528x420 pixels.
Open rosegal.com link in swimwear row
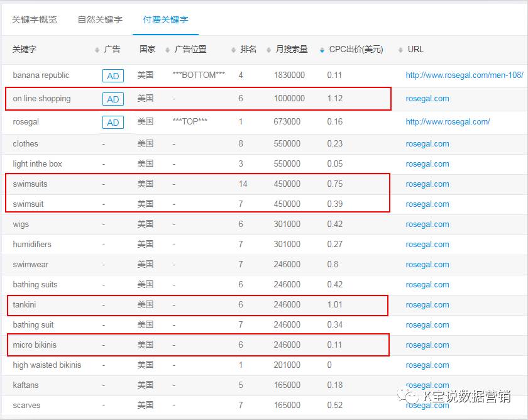point(427,265)
